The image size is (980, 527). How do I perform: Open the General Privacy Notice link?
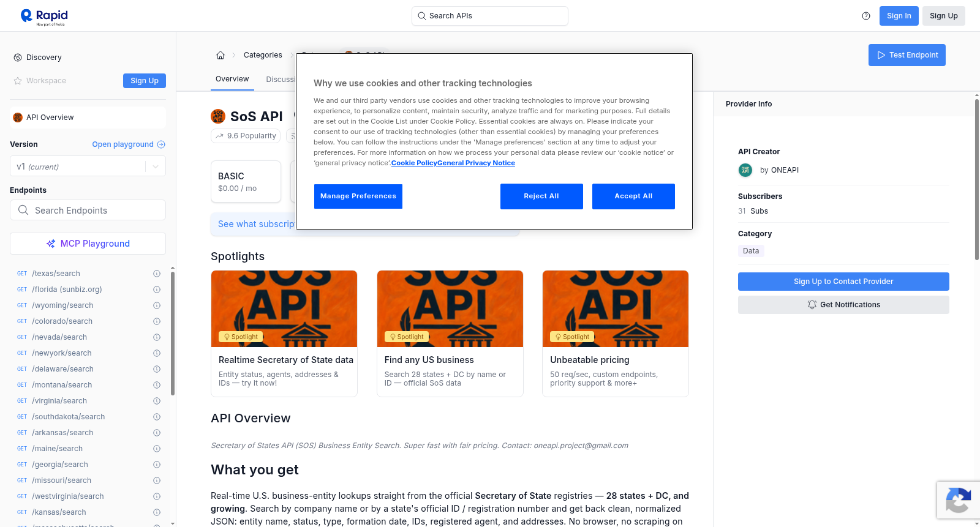476,163
